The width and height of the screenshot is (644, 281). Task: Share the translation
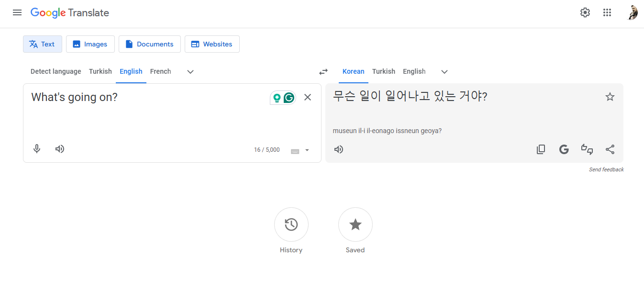click(x=610, y=149)
